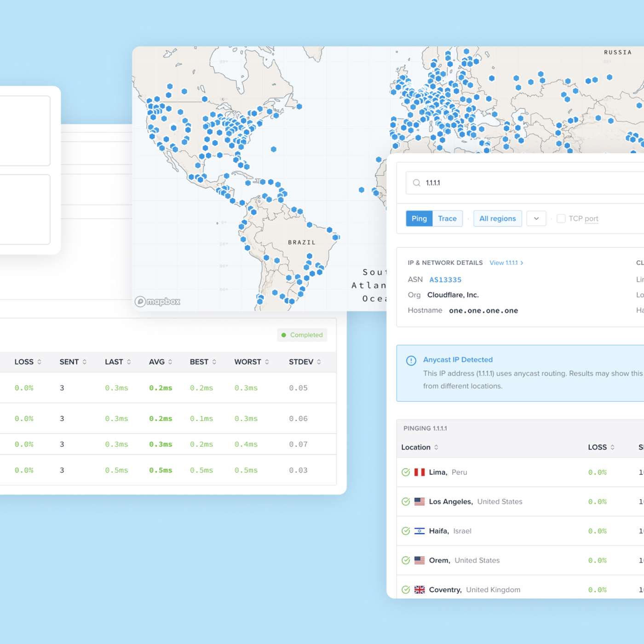Image resolution: width=644 pixels, height=644 pixels.
Task: Click the IP & NETWORK DETAILS heading
Action: [445, 263]
